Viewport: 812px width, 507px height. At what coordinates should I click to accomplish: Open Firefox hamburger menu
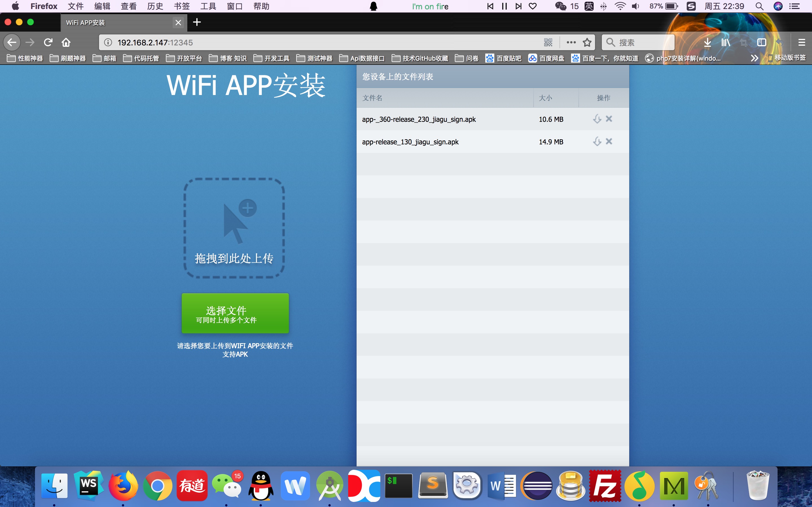click(802, 42)
